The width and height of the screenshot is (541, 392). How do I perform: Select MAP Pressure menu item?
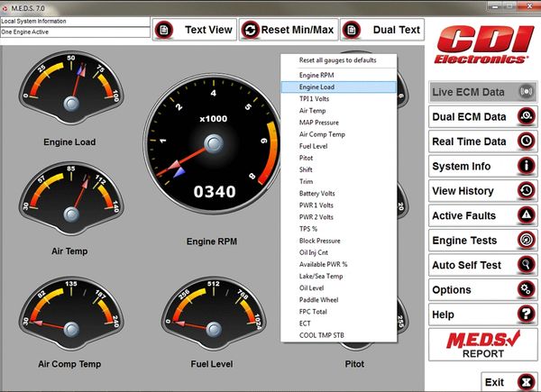(x=339, y=123)
